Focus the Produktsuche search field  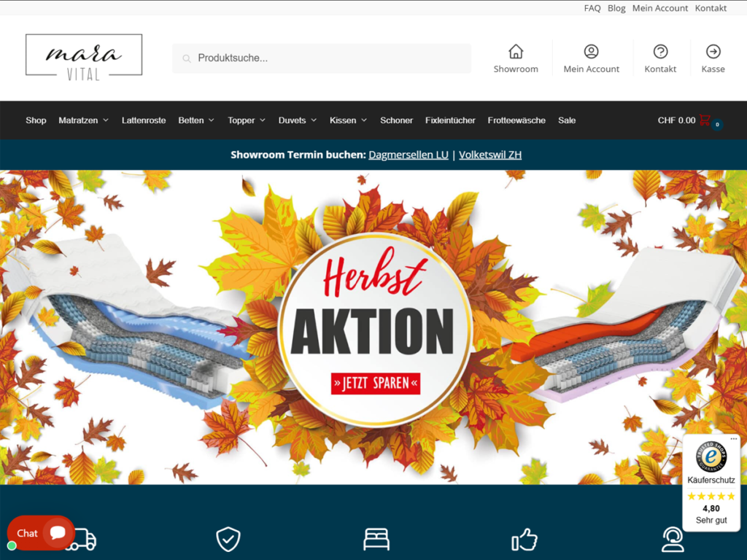tap(322, 58)
